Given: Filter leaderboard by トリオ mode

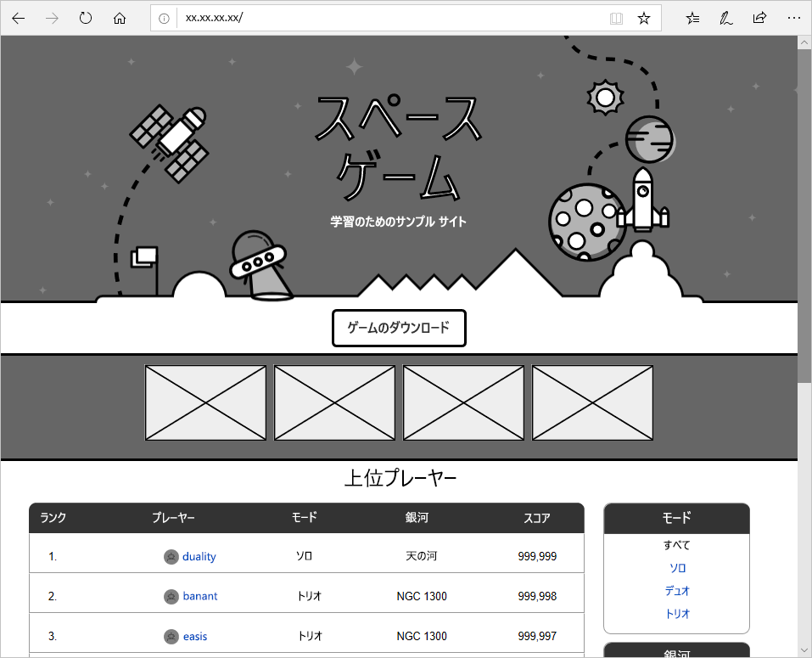Looking at the screenshot, I should pyautogui.click(x=677, y=614).
